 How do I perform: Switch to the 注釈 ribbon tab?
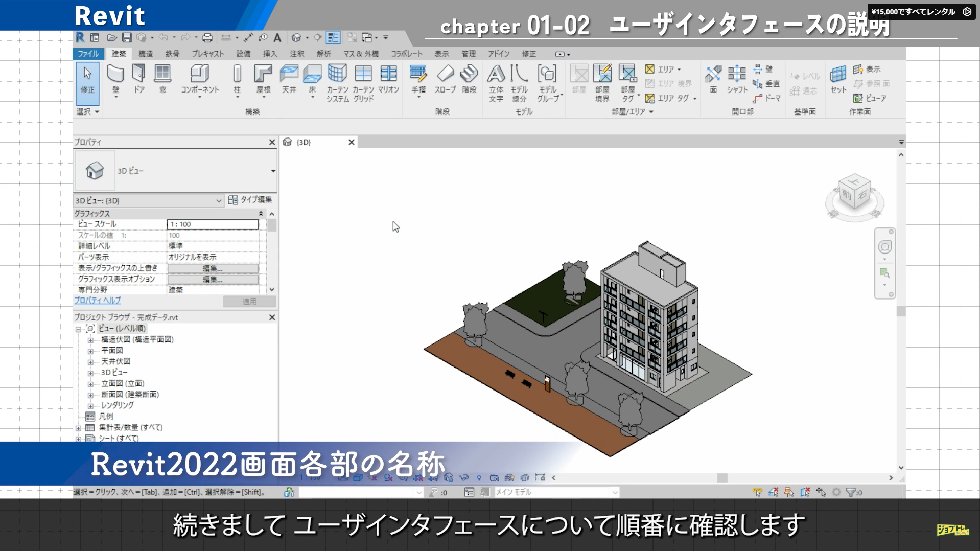point(297,54)
